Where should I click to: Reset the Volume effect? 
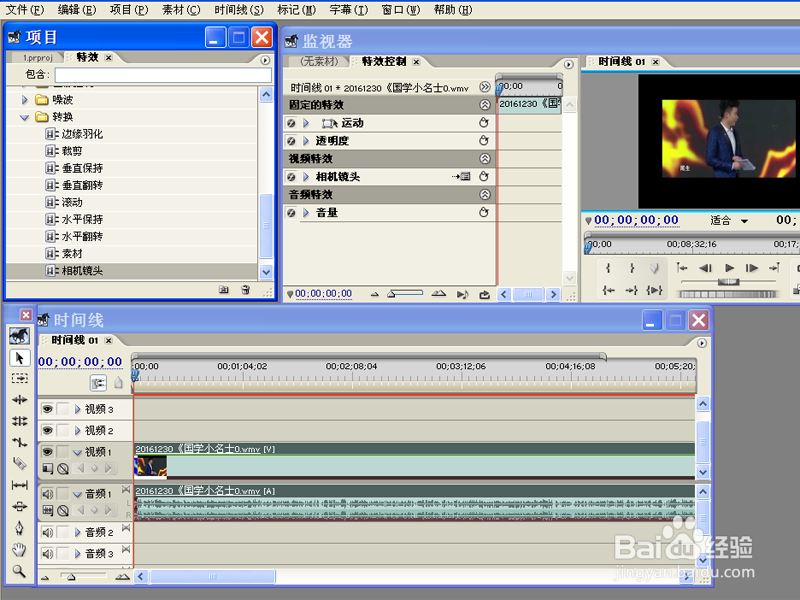click(484, 212)
